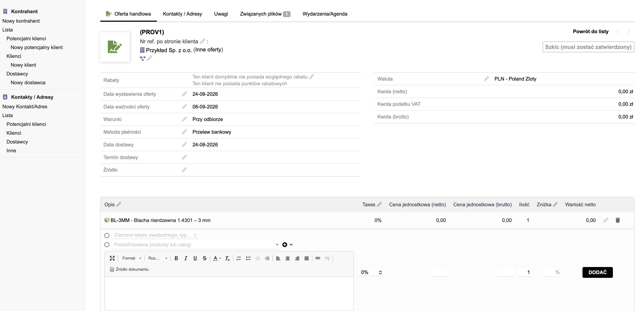644x311 pixels.
Task: Edit the relative discount pencil
Action: tap(312, 77)
